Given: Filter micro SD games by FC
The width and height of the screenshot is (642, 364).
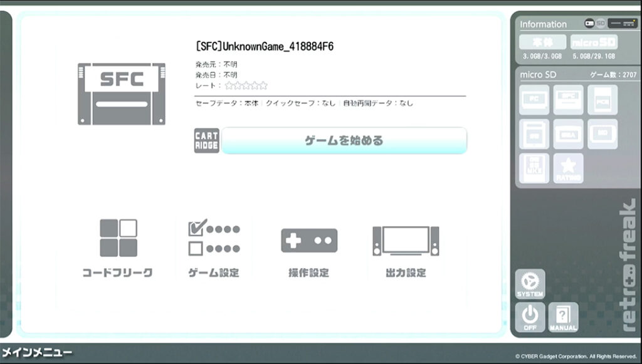Looking at the screenshot, I should tap(534, 100).
